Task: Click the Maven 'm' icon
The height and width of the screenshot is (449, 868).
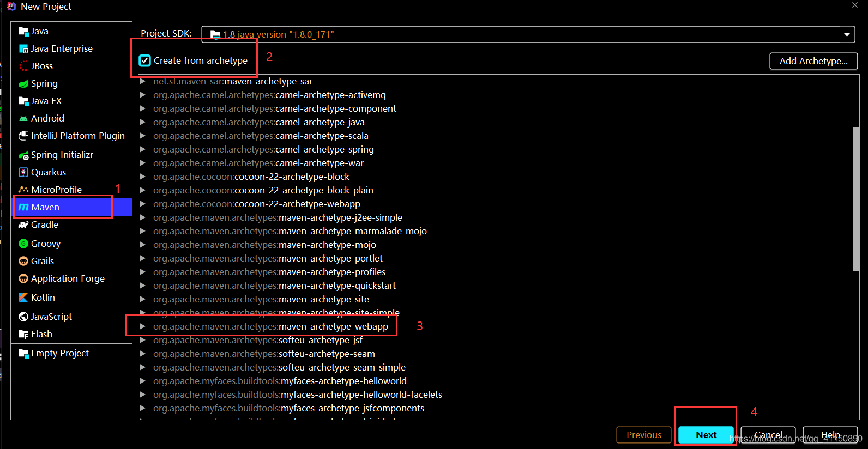Action: [23, 207]
